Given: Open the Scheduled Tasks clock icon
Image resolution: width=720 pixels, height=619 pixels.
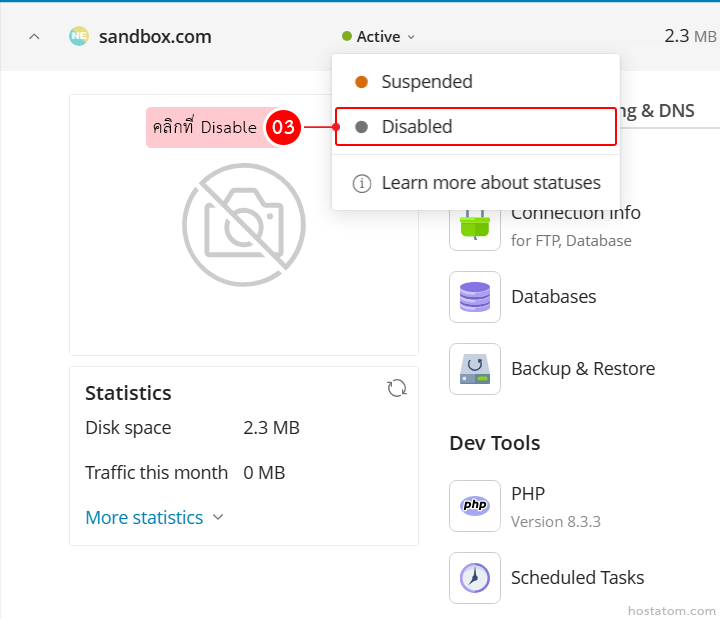Looking at the screenshot, I should (x=475, y=577).
